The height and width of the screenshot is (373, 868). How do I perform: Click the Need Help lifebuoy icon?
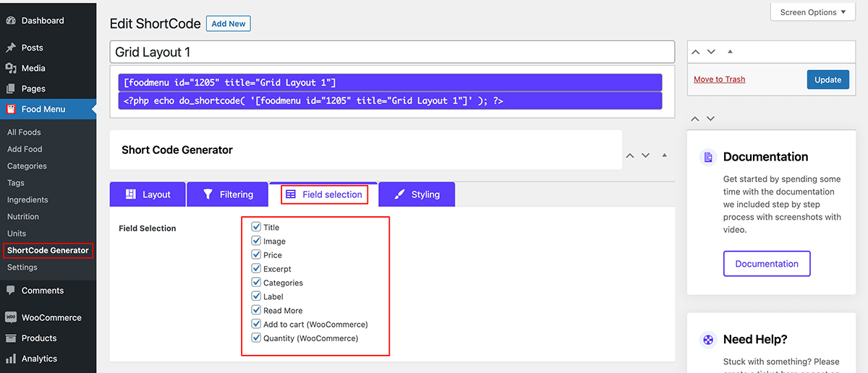pyautogui.click(x=709, y=340)
